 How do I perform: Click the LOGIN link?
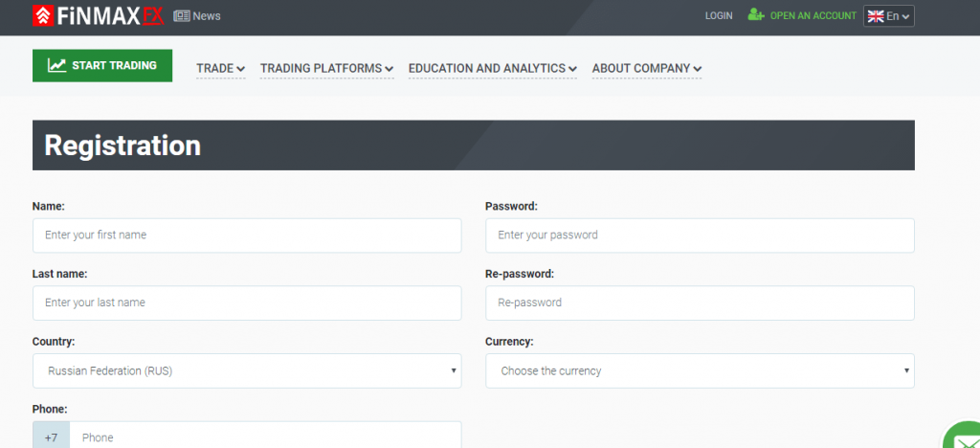point(719,15)
